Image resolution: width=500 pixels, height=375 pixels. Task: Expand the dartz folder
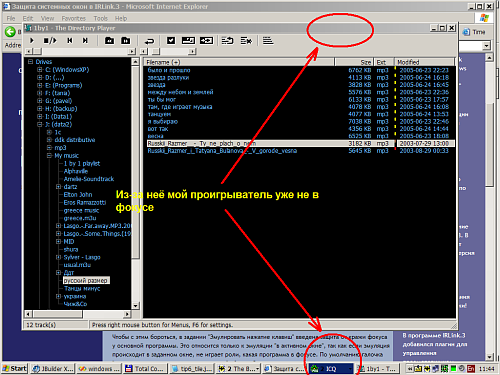(x=58, y=187)
